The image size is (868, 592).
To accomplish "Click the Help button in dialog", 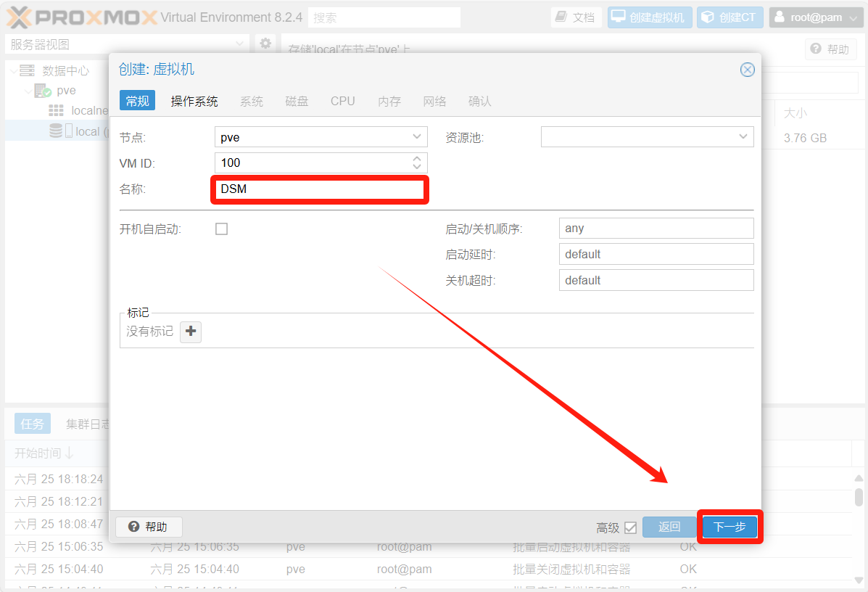I will tap(149, 527).
